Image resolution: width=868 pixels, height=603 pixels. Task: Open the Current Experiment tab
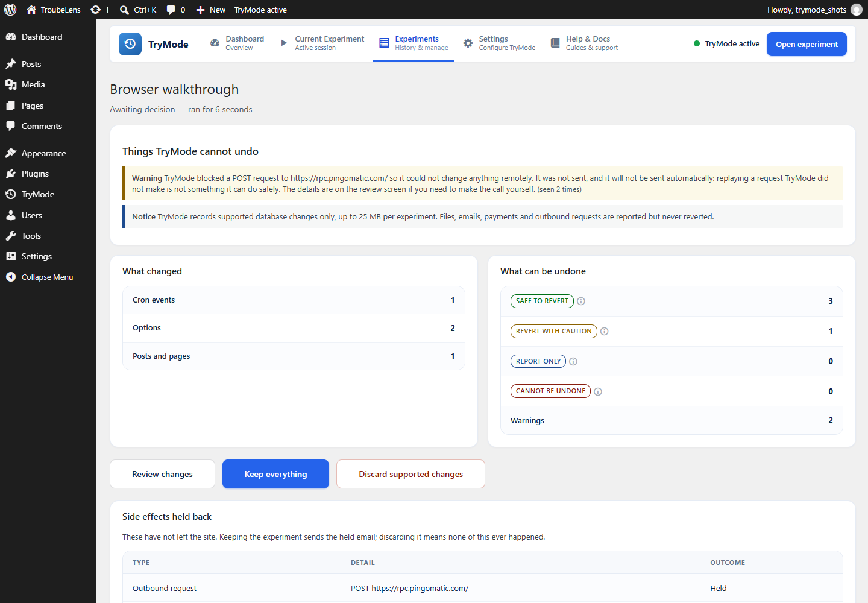(x=322, y=43)
